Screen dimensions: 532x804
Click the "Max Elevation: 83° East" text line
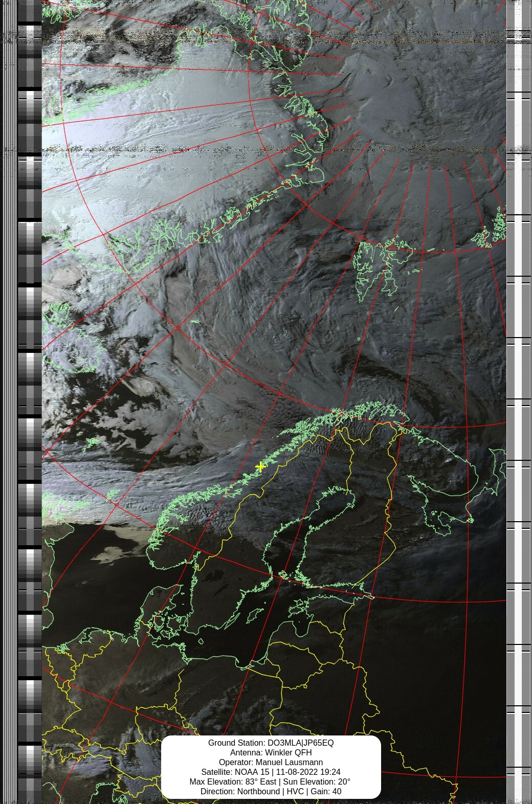pyautogui.click(x=233, y=781)
